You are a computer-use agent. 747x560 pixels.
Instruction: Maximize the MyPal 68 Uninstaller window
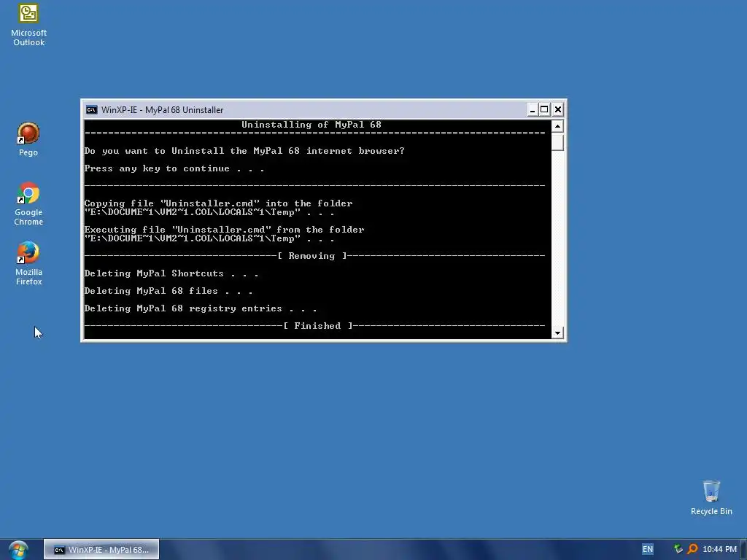coord(544,110)
